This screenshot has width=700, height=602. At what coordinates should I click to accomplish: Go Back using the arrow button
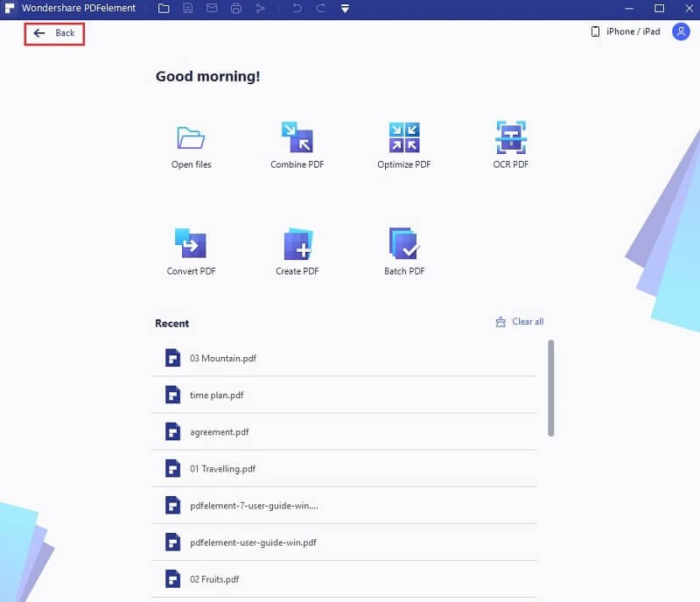pyautogui.click(x=54, y=33)
